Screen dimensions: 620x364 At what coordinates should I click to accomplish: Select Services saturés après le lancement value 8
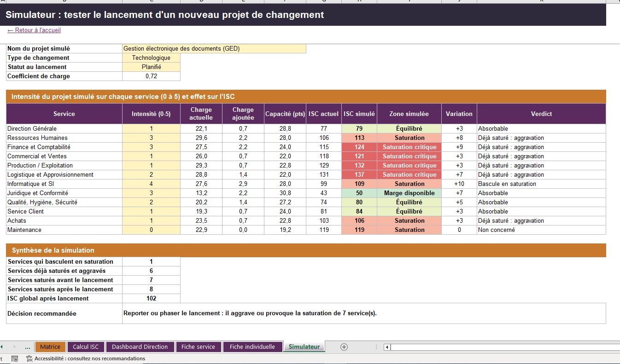pyautogui.click(x=151, y=289)
